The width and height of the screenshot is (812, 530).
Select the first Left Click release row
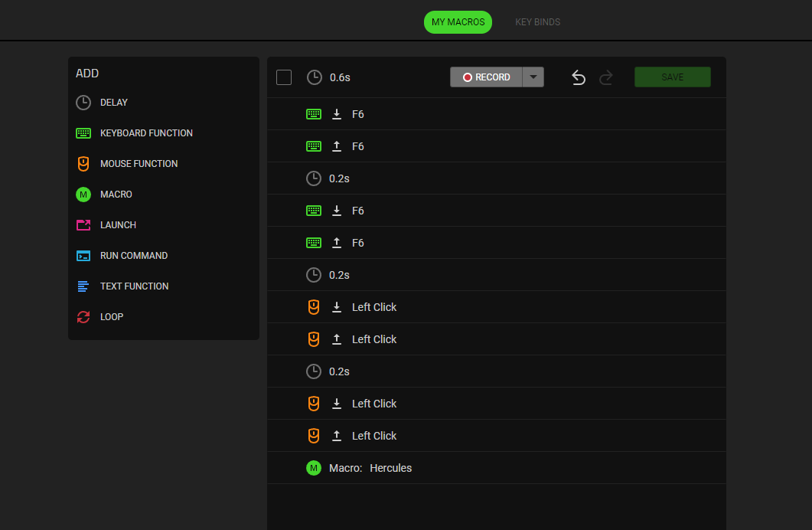pos(496,339)
